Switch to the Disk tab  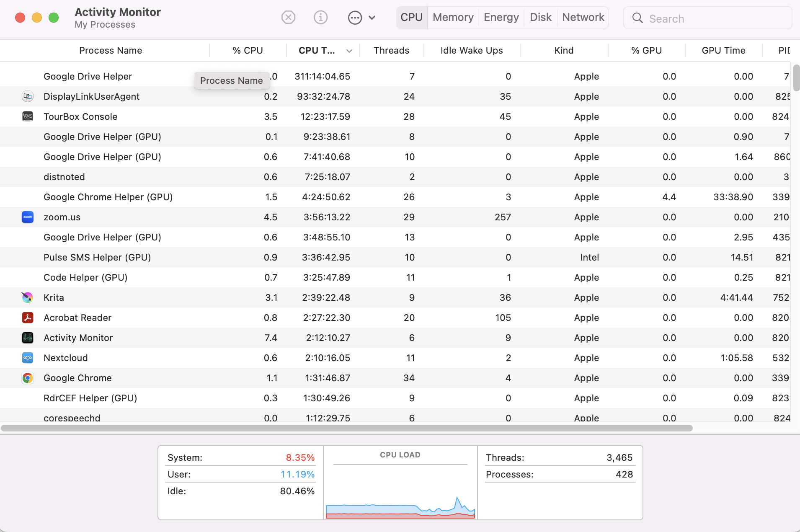click(541, 18)
